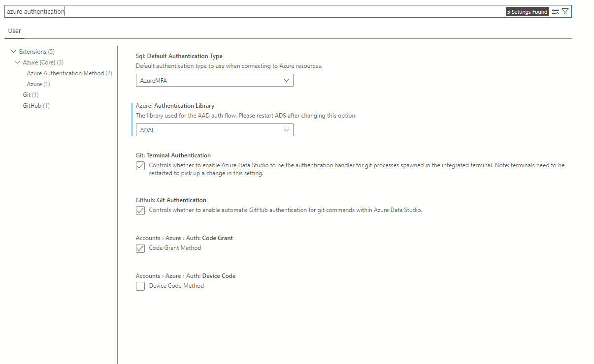Viewport: 594px width, 364px height.
Task: Click the Azure: Authentication Library label
Action: point(175,105)
